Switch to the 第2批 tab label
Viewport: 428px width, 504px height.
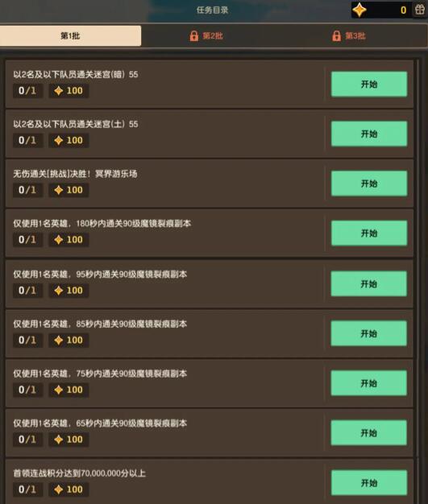point(213,35)
